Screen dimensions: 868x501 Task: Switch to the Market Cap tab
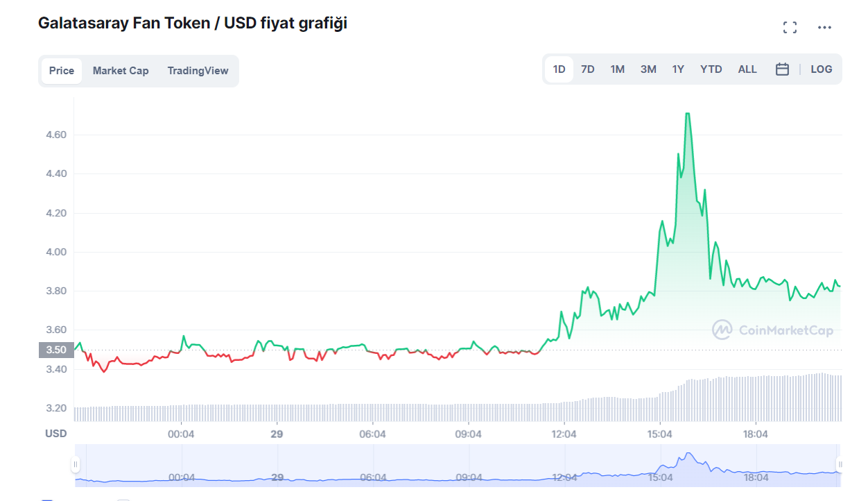121,71
